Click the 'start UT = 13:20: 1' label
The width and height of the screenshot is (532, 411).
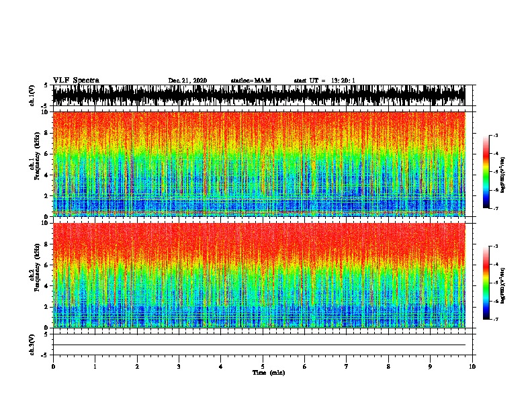pyautogui.click(x=324, y=81)
